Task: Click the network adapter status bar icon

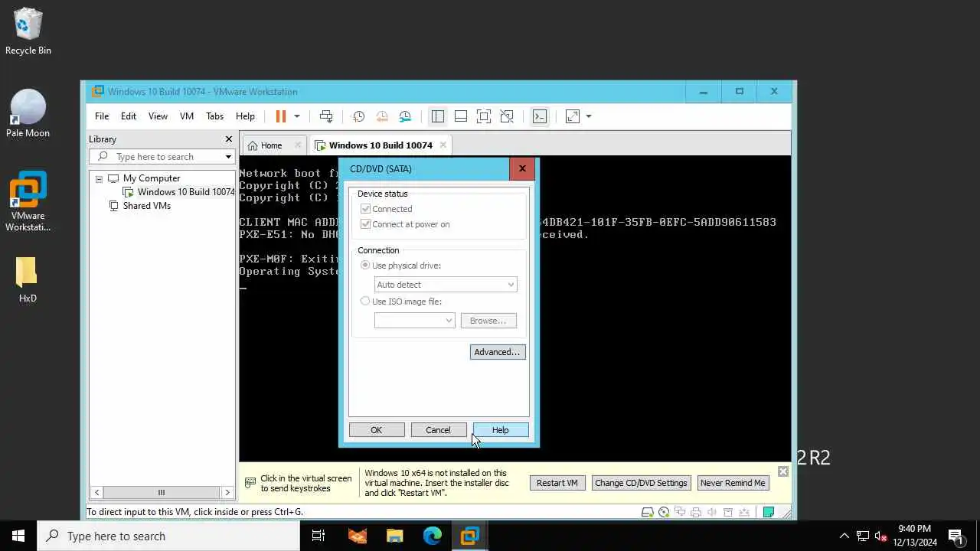Action: pos(680,512)
